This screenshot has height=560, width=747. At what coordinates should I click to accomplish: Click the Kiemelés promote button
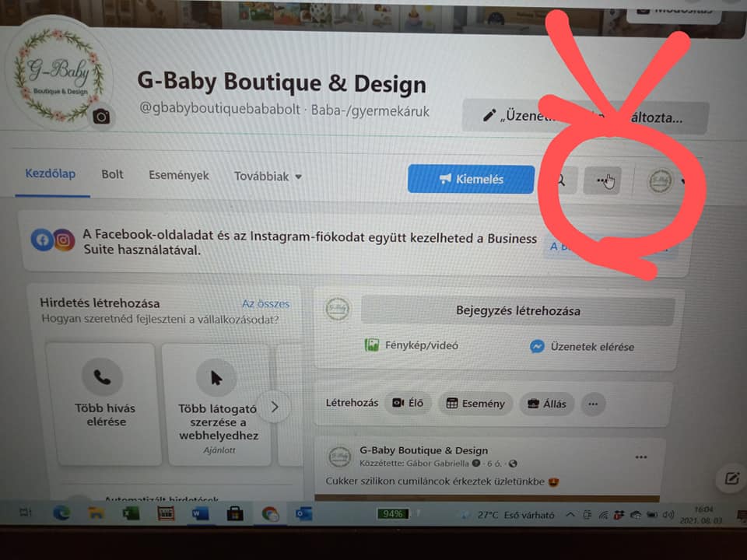click(x=471, y=179)
